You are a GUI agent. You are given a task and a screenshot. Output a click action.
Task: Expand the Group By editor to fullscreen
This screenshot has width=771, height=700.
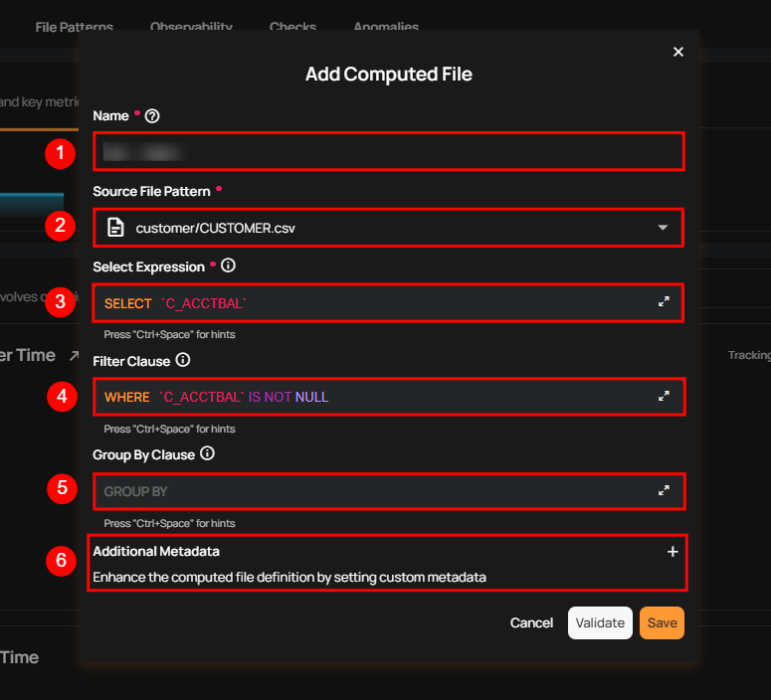point(664,490)
